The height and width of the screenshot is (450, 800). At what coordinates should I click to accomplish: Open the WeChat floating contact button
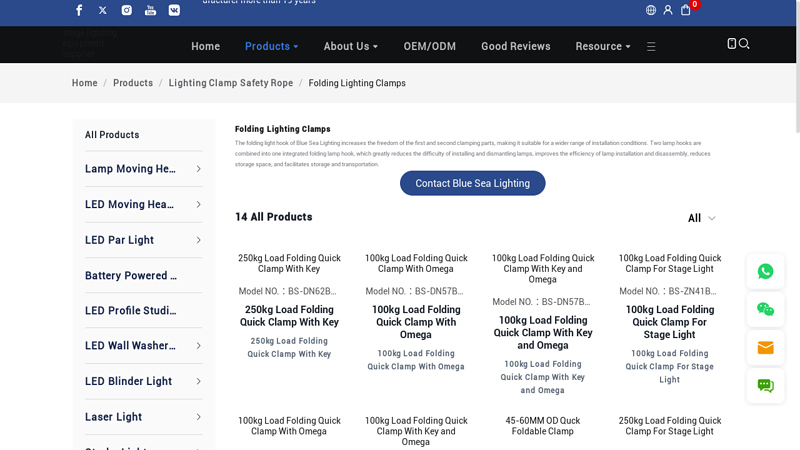pyautogui.click(x=765, y=309)
